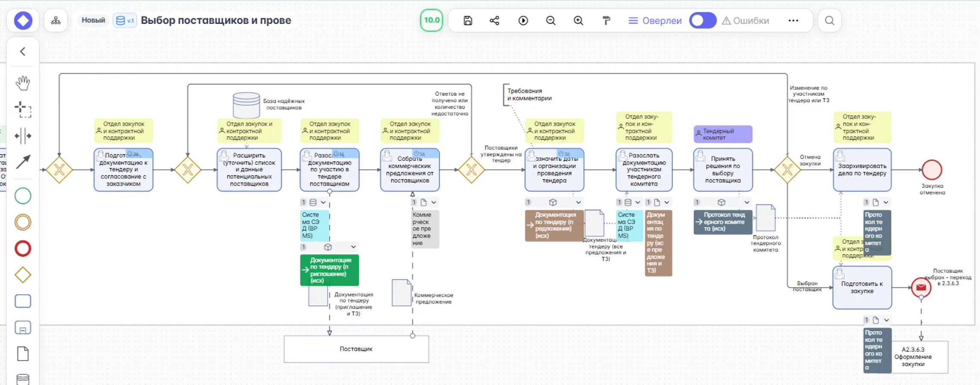Select the Поставщик pool box

(x=356, y=349)
